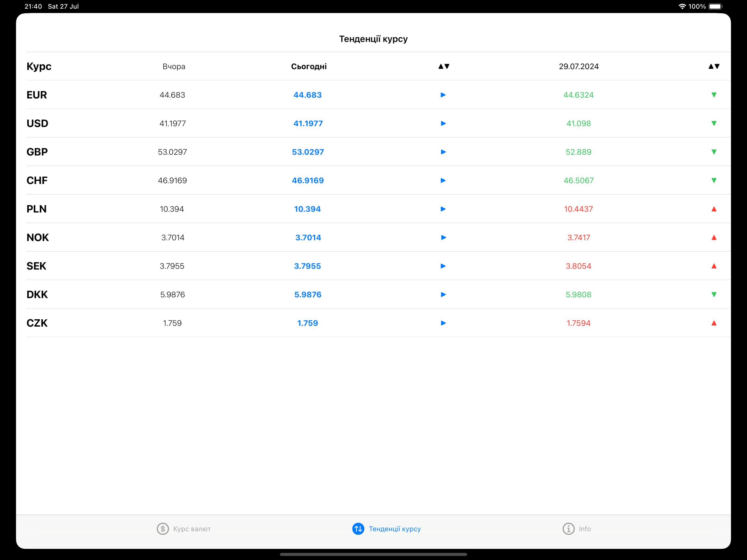
Task: Click forecast value 3.7417
Action: (x=578, y=237)
